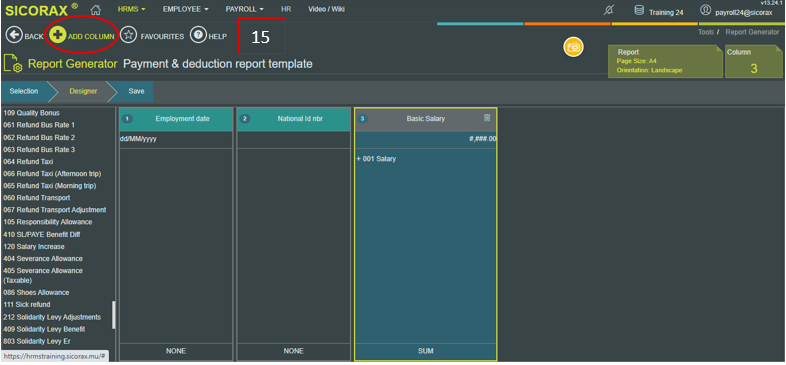Click the Training 24 database label
This screenshot has width=786, height=365.
(x=666, y=13)
